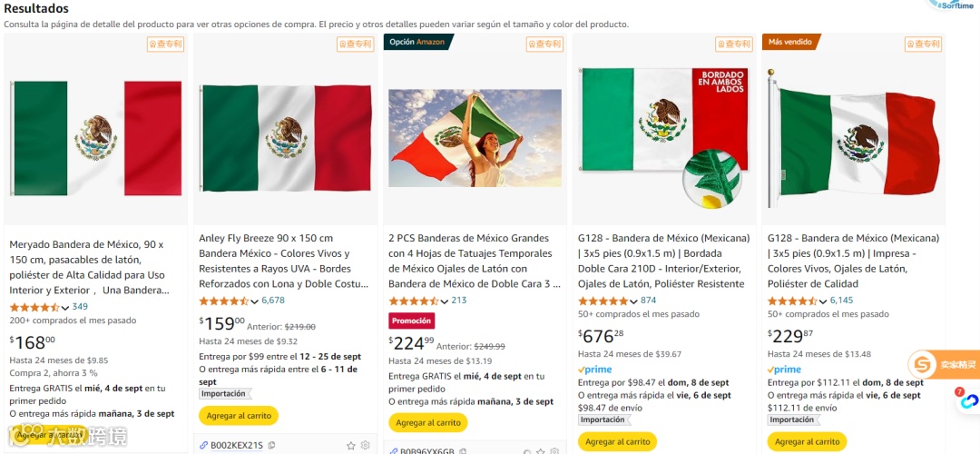980x454 pixels.
Task: Click the Promoción badge on 2 PCS listing
Action: pos(412,321)
